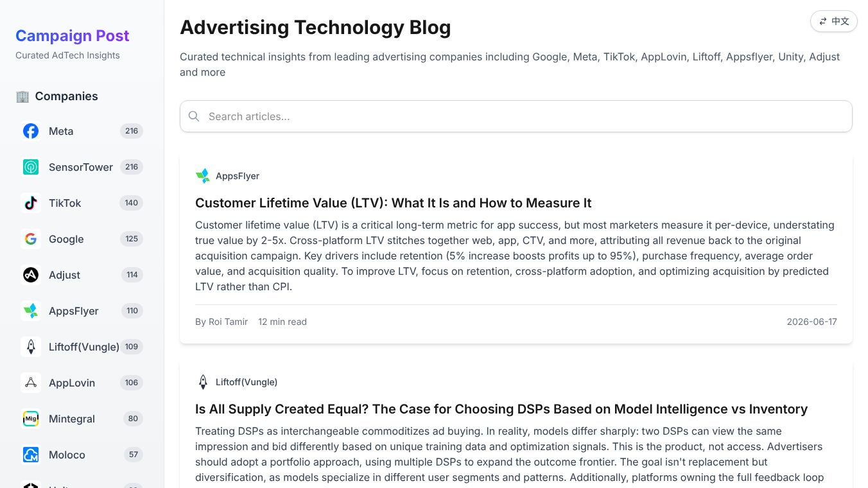The height and width of the screenshot is (488, 868).
Task: Click the Moloco blue logo icon
Action: [31, 455]
